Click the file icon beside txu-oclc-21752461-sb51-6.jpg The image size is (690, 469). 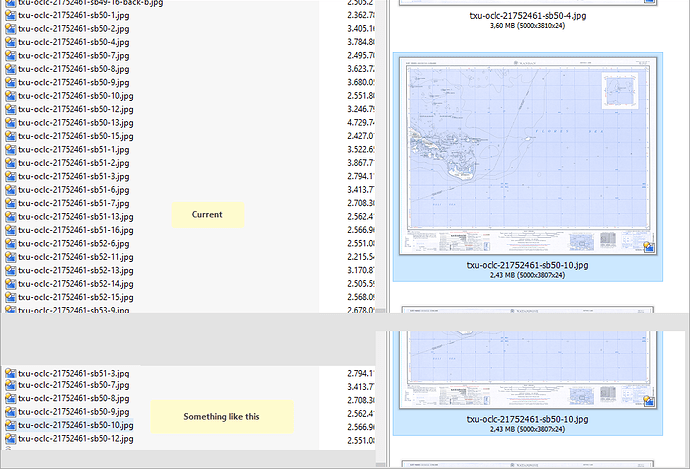[x=11, y=190]
